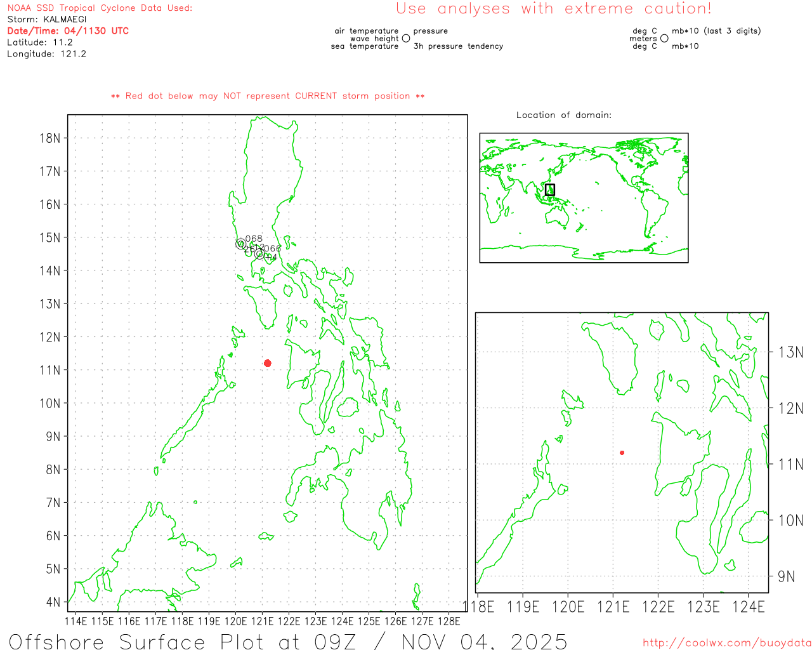Select the black domain rectangle on world map
This screenshot has height=650, width=812.
(x=550, y=190)
